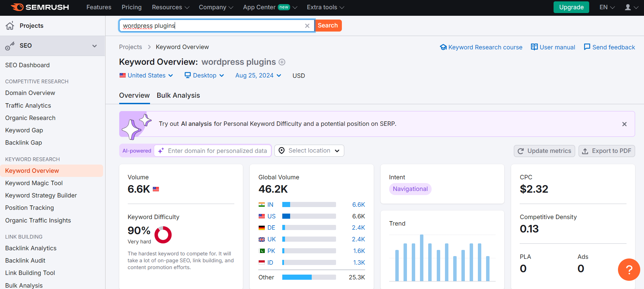Click the India flag in Global Volume

coord(262,205)
